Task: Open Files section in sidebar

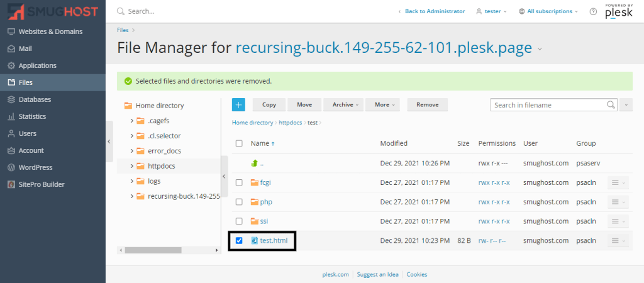Action: pos(53,82)
